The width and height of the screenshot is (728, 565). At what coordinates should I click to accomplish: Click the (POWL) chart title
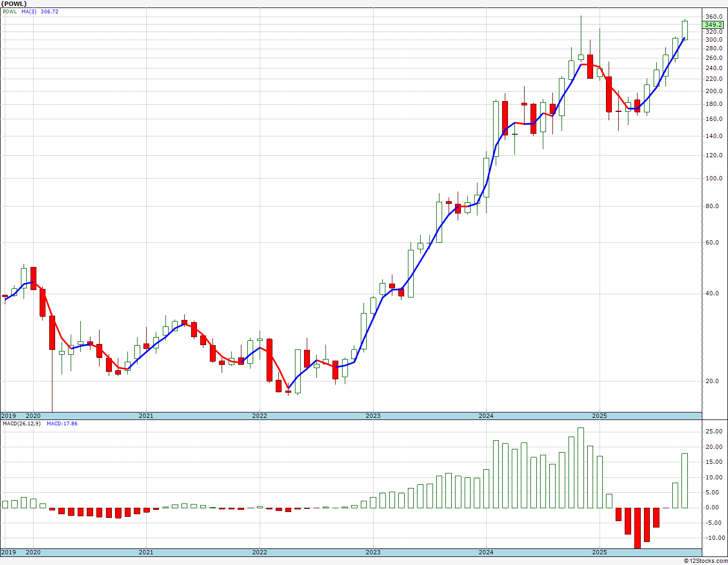click(x=14, y=3)
